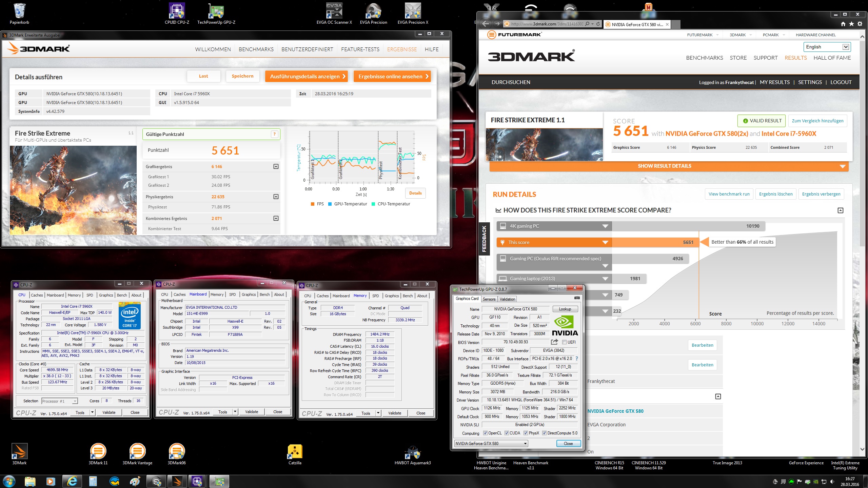Screen dimensions: 868x488
Task: Launch TechPowerUp GPU-Z desktop shortcut
Action: 216,14
